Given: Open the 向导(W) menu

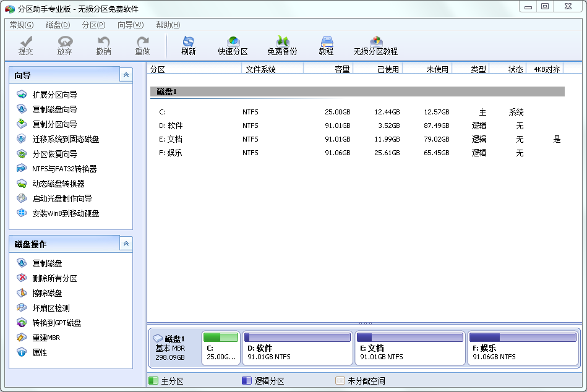Looking at the screenshot, I should [x=131, y=25].
